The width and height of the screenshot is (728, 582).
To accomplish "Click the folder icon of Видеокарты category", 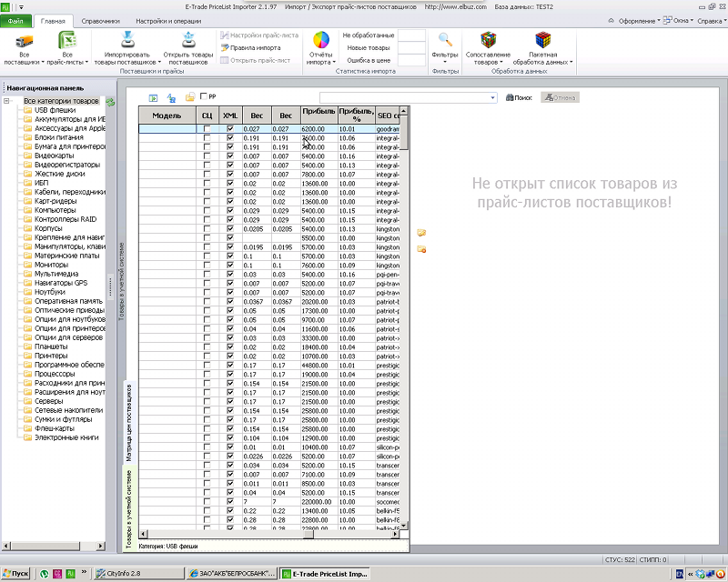I will coord(28,156).
